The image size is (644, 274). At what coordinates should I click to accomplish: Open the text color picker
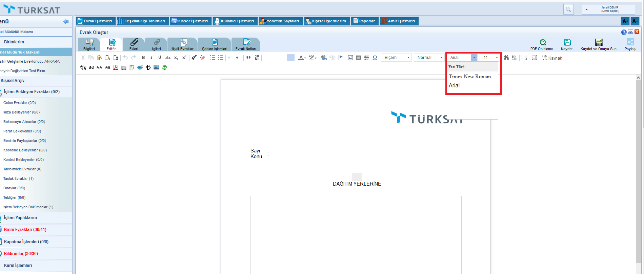302,58
